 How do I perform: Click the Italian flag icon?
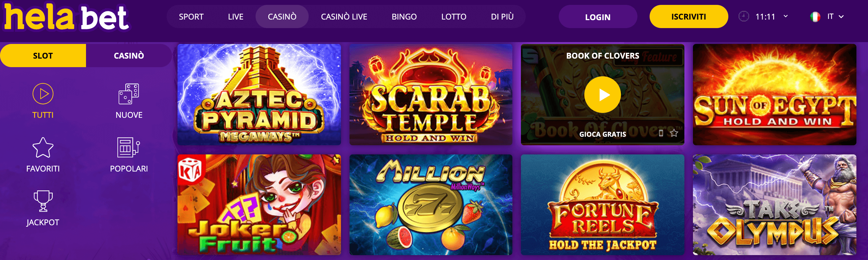point(815,16)
